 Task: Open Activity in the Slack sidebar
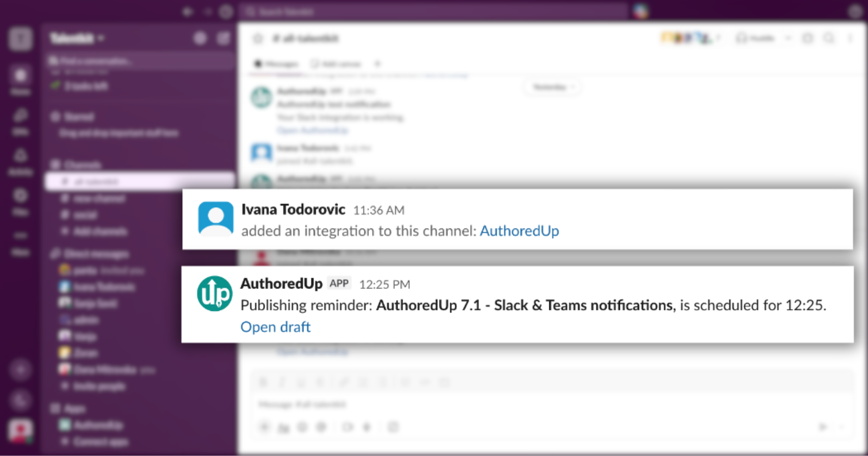21,161
